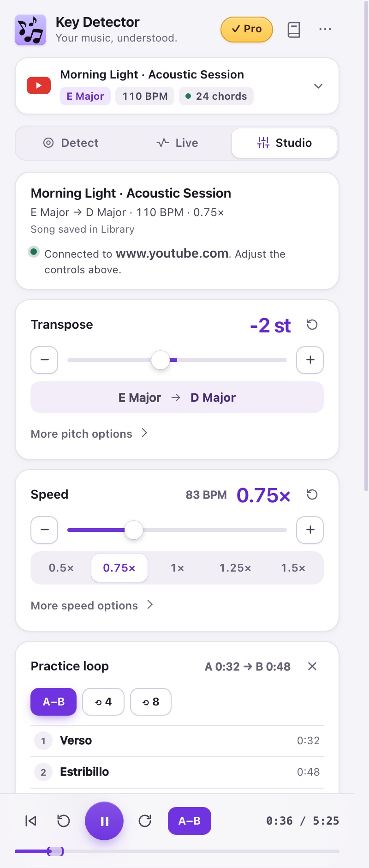Skip to start of track

tap(31, 820)
